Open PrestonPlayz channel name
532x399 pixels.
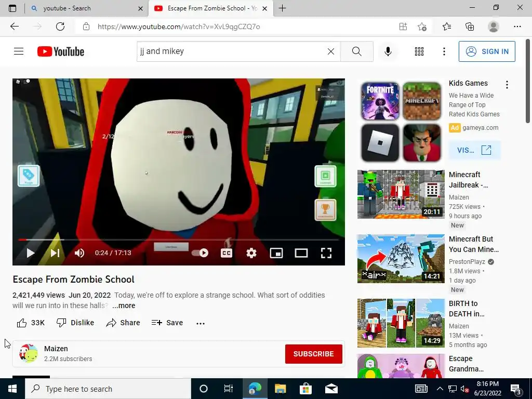pyautogui.click(x=467, y=262)
